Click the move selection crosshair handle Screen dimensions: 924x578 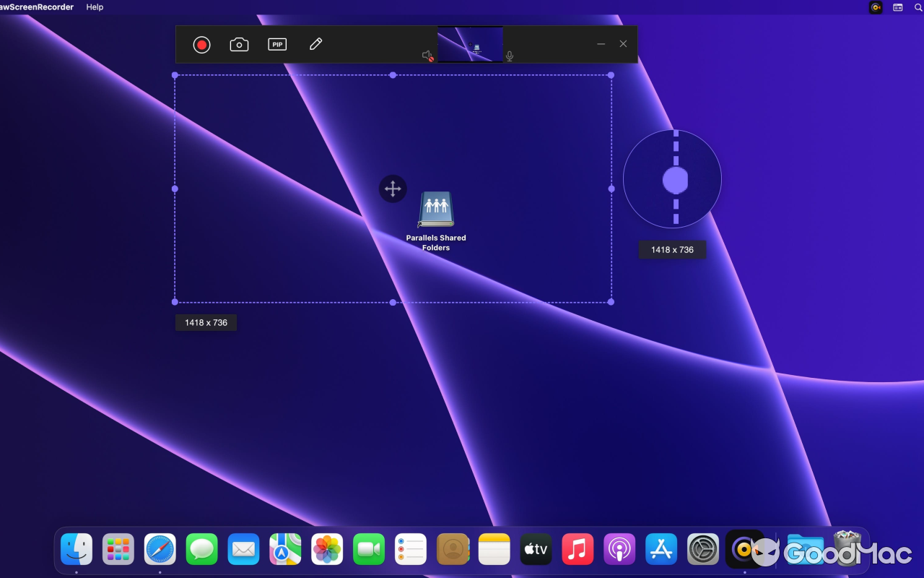[x=393, y=189]
